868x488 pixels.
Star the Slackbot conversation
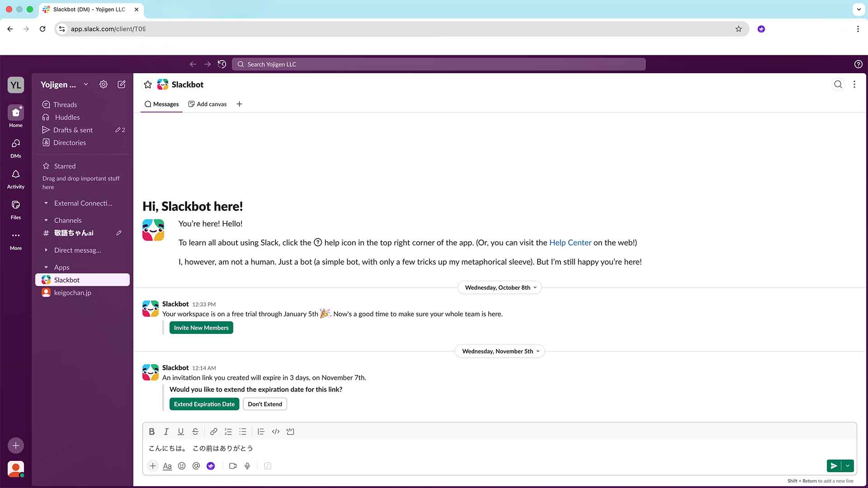(148, 84)
